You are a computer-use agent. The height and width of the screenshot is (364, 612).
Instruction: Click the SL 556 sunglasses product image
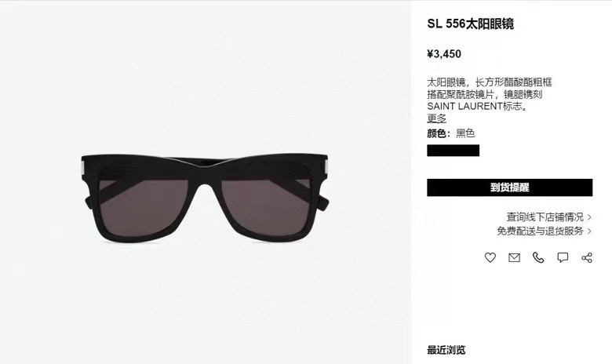click(205, 198)
